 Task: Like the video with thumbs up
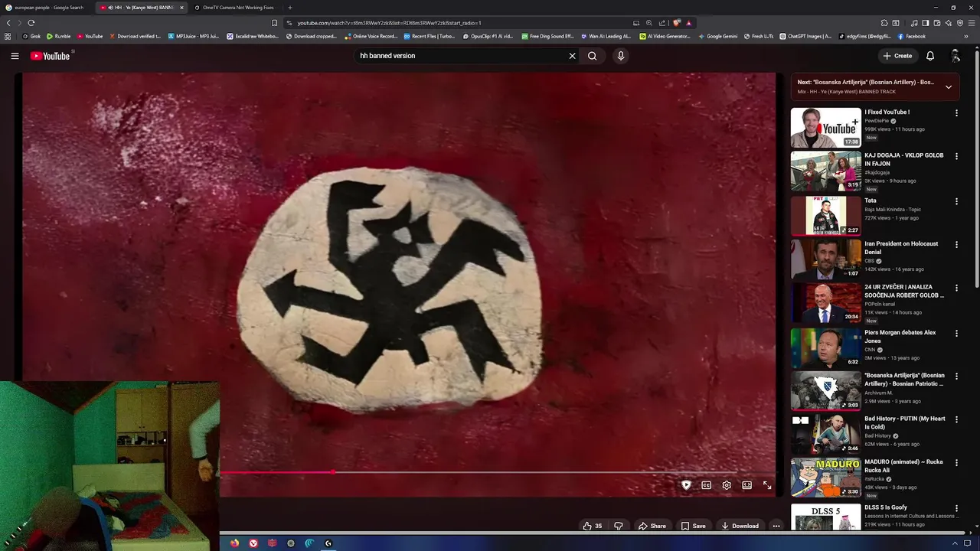[592, 526]
